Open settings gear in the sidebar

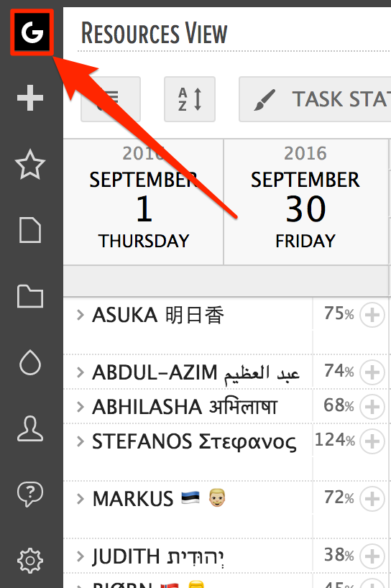pos(30,560)
